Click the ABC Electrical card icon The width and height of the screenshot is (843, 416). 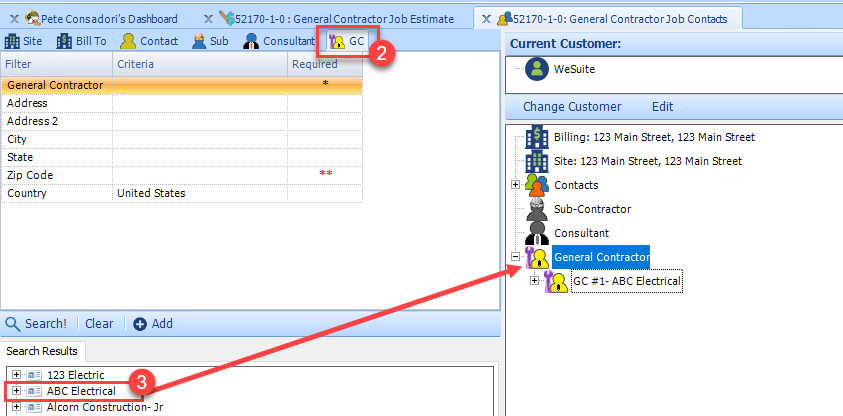pos(34,391)
